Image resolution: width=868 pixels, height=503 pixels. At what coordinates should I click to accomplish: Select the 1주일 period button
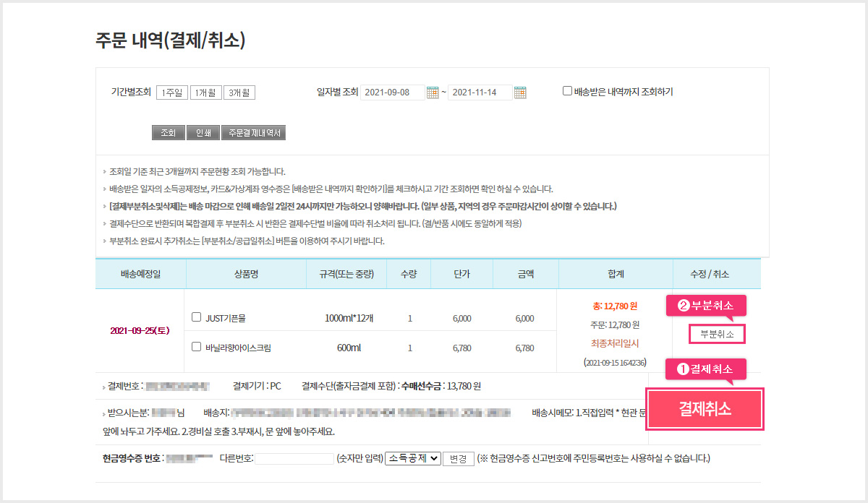coord(172,93)
